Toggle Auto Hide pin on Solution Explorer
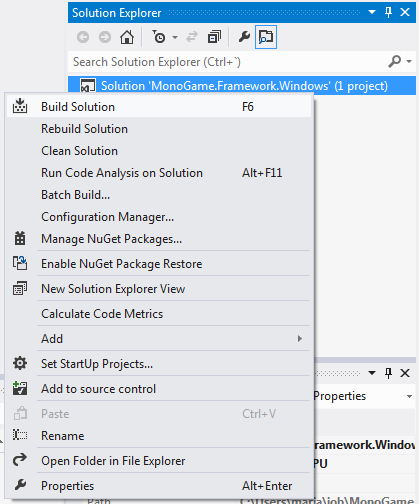 (x=388, y=12)
